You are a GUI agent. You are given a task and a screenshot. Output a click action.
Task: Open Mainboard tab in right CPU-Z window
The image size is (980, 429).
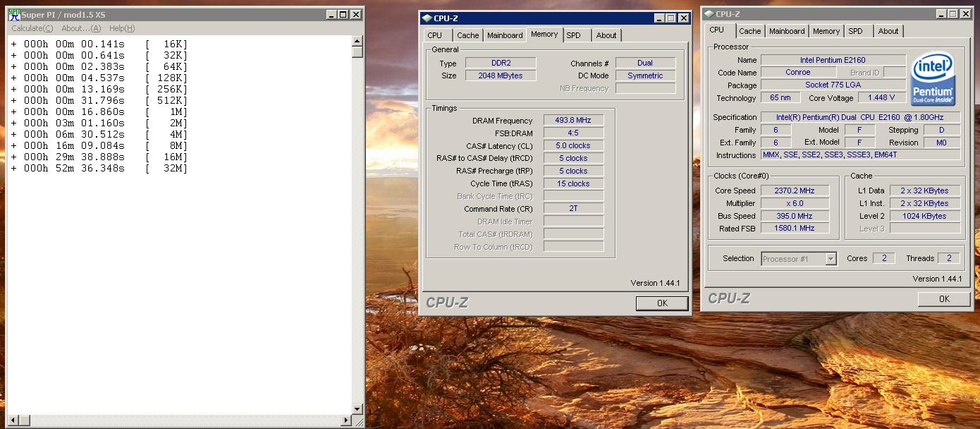click(x=787, y=31)
